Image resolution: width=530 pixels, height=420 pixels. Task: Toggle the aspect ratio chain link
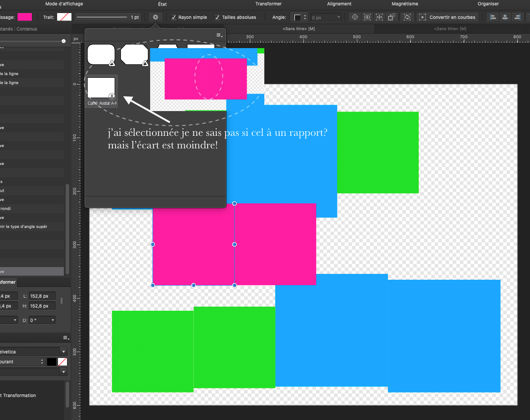tap(62, 301)
